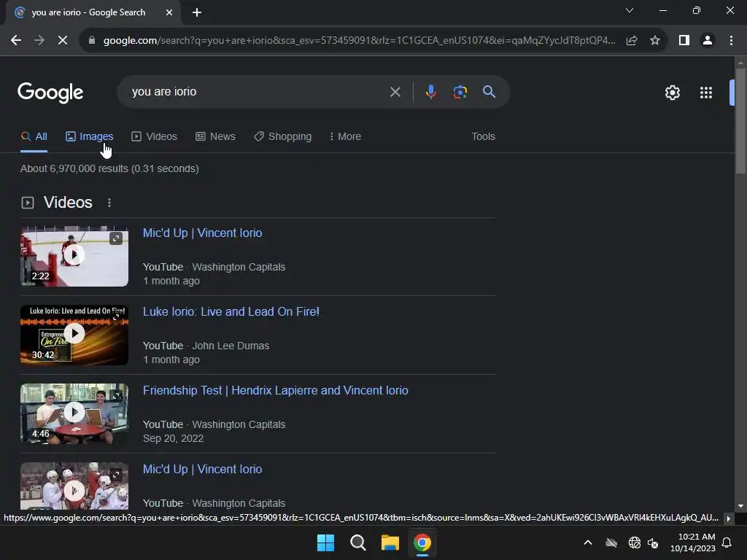The width and height of the screenshot is (747, 560).
Task: Switch to the Shopping tab
Action: [x=282, y=136]
